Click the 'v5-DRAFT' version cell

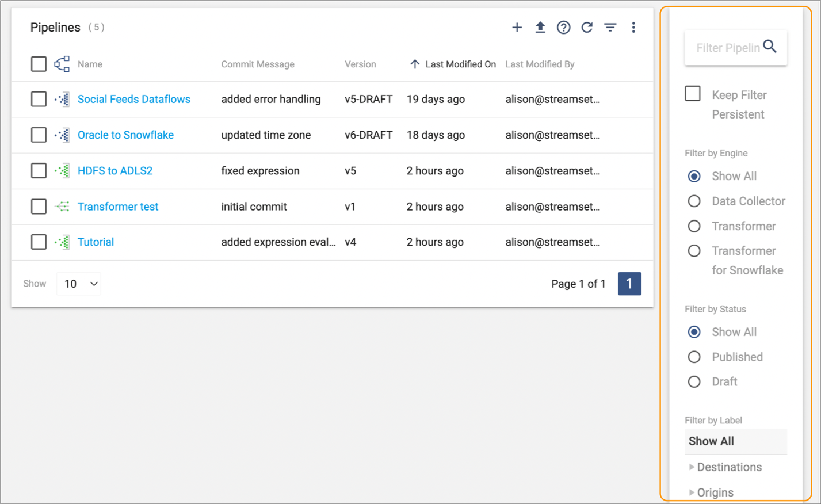368,99
